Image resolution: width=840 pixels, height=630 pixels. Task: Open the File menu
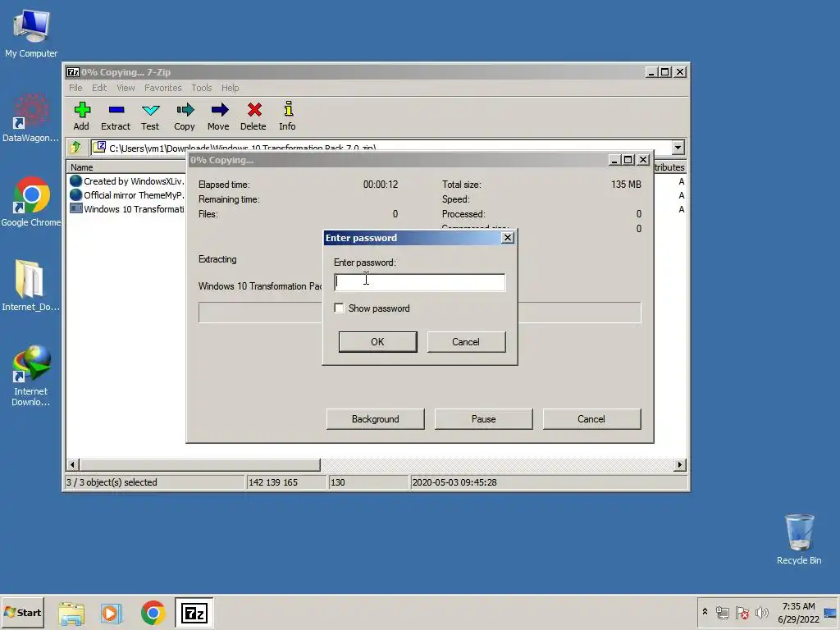(75, 88)
